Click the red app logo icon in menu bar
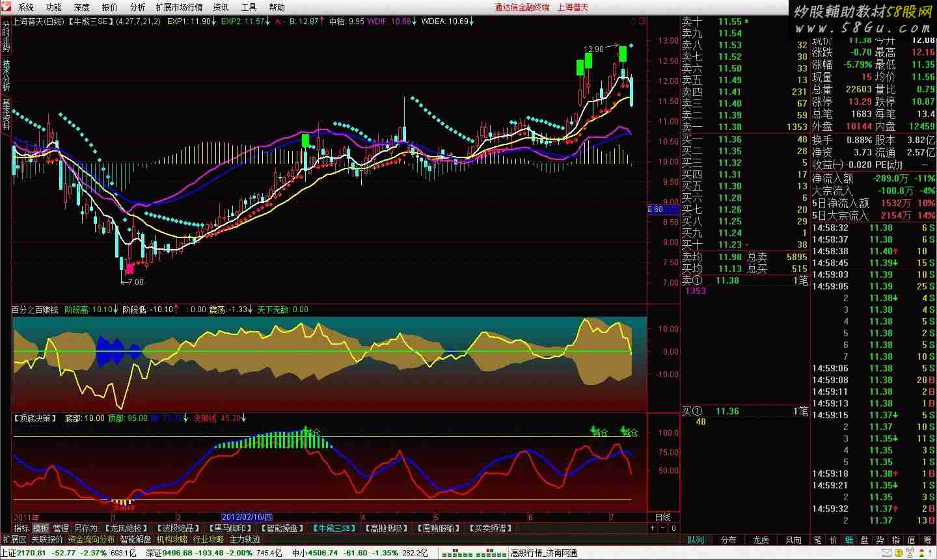The width and height of the screenshot is (937, 560). point(6,7)
